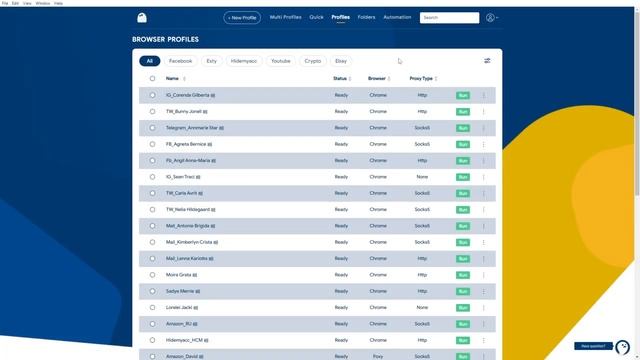Open the three-dot menu for TW_Nelia Hildegaard
This screenshot has height=360, width=640.
pos(484,209)
